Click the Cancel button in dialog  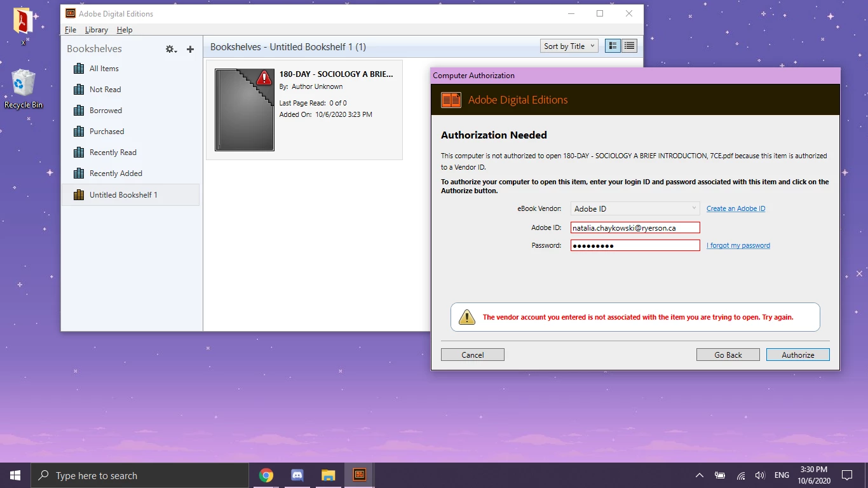point(473,355)
